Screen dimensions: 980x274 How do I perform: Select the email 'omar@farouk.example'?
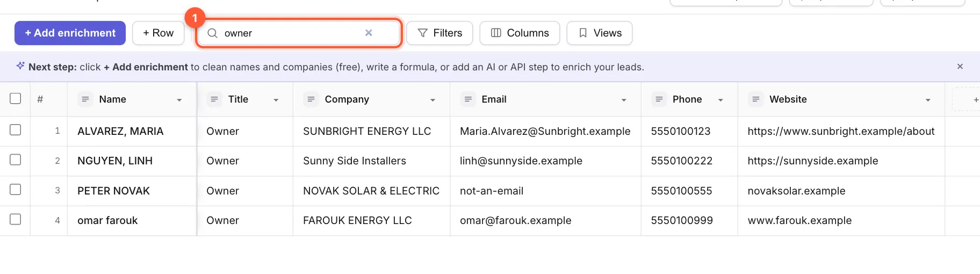click(x=545, y=221)
